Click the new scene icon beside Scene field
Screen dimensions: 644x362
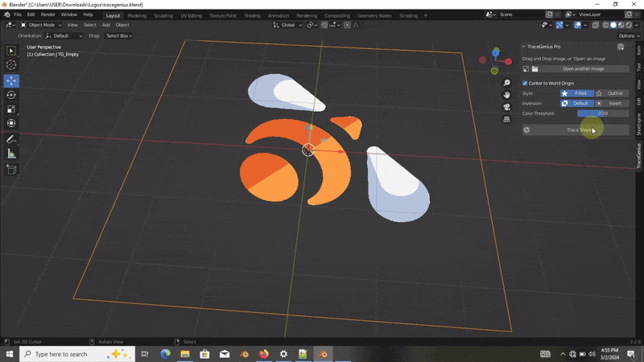(x=550, y=14)
